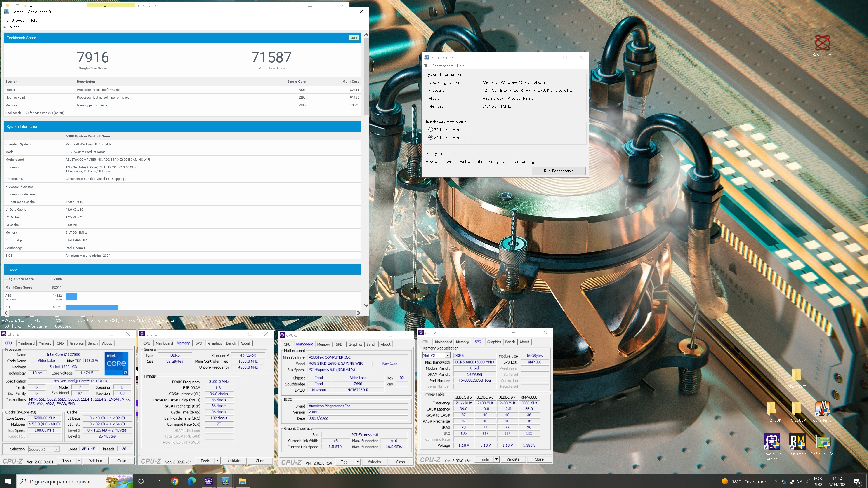This screenshot has height=488, width=868.
Task: Open the I7 12700K desktop folder
Action: 772,412
